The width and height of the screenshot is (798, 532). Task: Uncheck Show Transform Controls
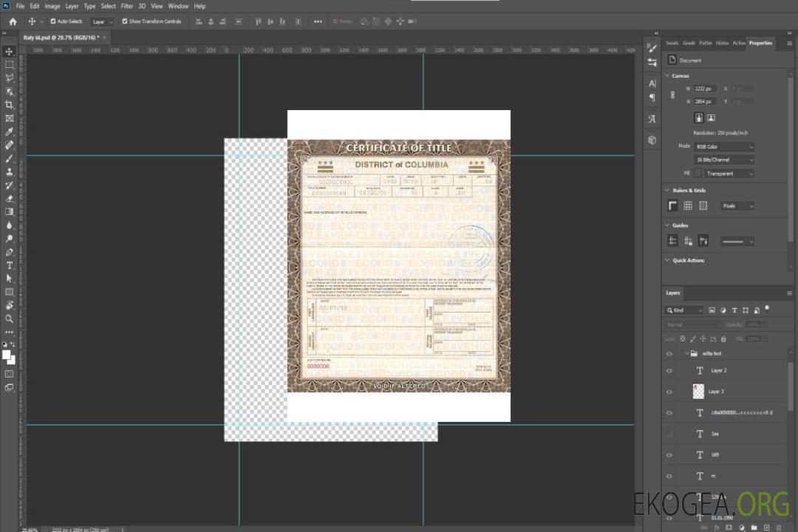point(125,21)
